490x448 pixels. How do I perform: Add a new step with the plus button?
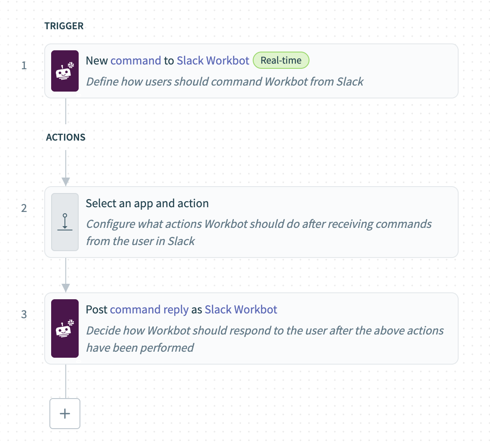pyautogui.click(x=65, y=414)
